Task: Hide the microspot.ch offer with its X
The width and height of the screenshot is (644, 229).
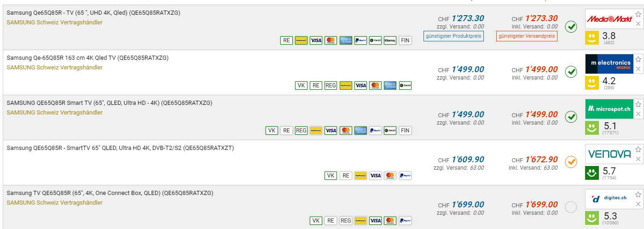Action: point(638,114)
